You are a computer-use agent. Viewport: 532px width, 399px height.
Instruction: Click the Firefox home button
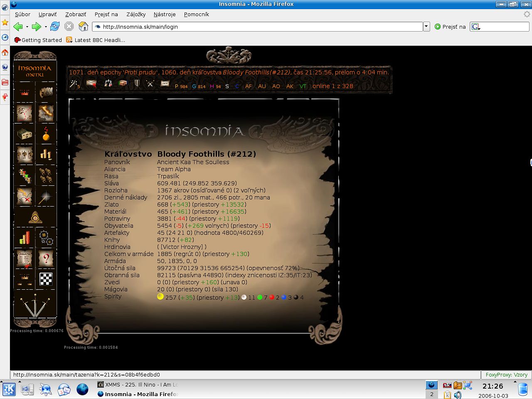(84, 27)
